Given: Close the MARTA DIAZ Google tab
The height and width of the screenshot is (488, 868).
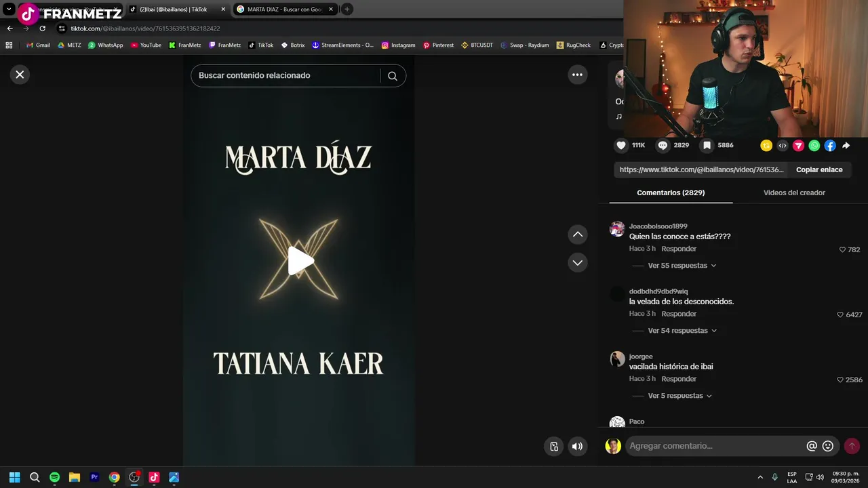Looking at the screenshot, I should click(x=331, y=9).
